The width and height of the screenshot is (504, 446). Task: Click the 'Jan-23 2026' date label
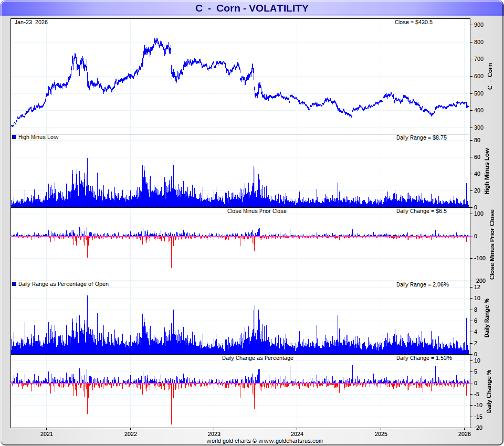(x=31, y=23)
